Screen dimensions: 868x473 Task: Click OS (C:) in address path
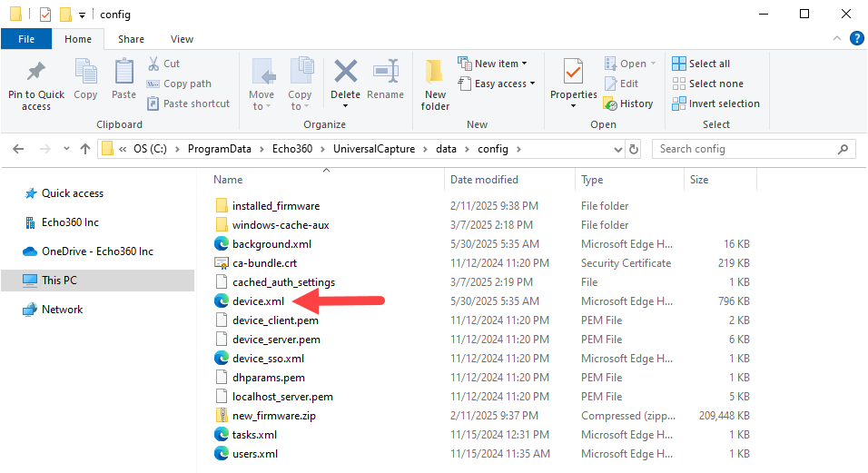coord(150,149)
